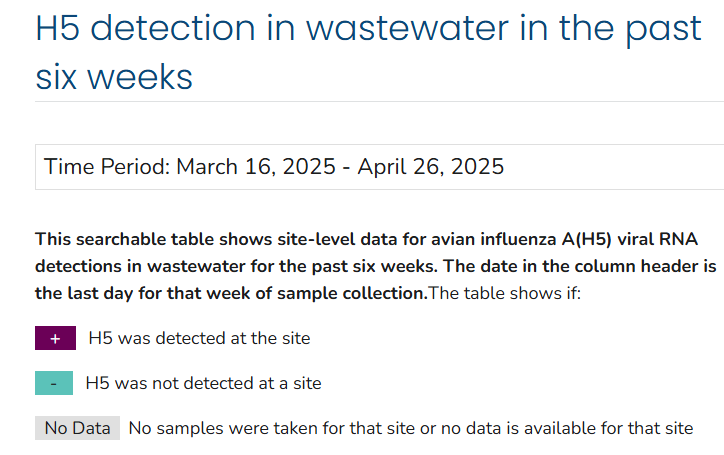Click the purple plus legend badge
This screenshot has width=724, height=455.
55,338
